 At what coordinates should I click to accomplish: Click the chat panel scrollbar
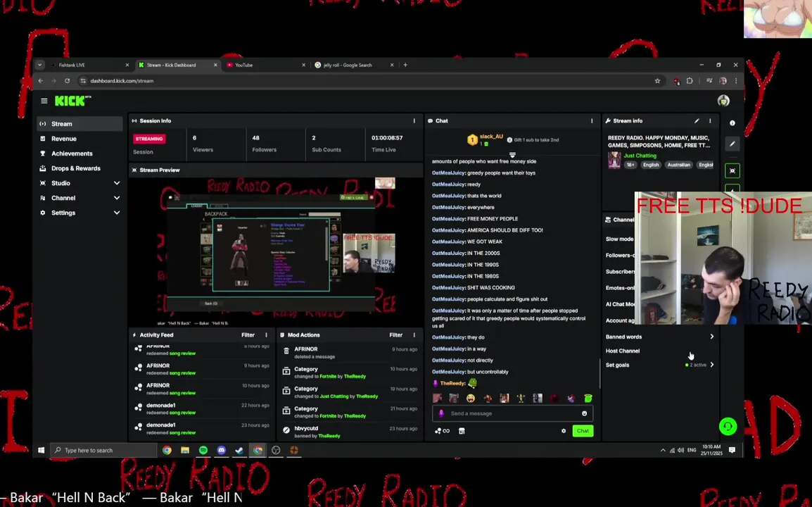[x=600, y=373]
